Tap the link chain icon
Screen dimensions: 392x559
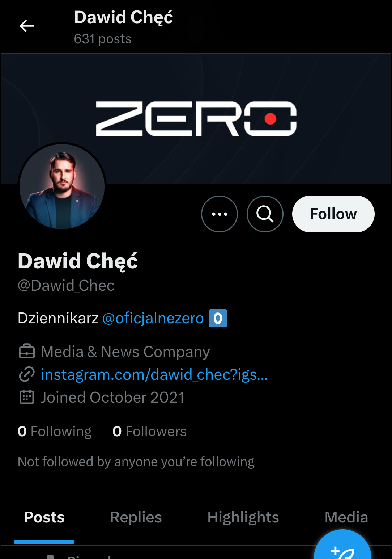coord(27,374)
